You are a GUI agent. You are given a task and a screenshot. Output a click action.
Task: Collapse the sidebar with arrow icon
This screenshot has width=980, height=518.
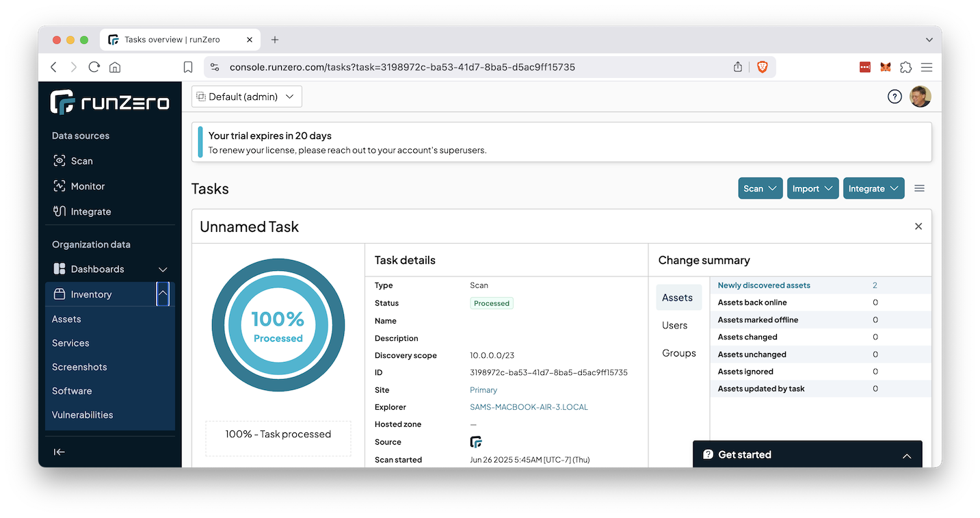click(x=59, y=452)
